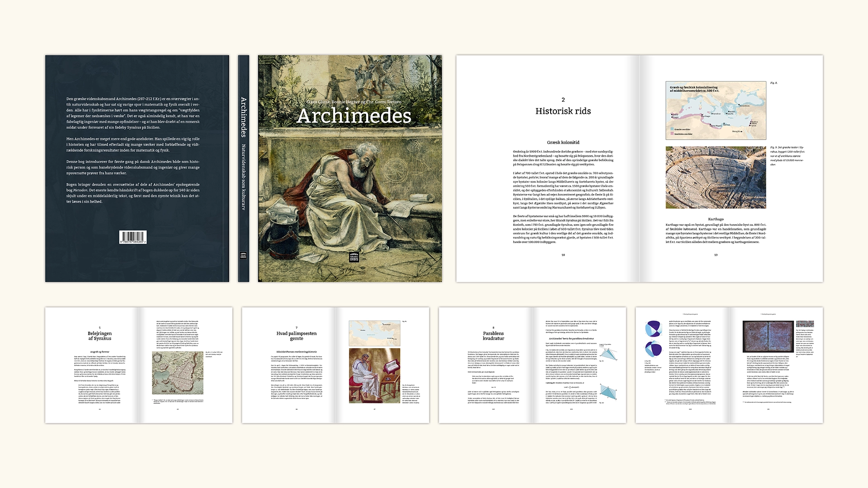868x488 pixels.
Task: Open the Greek and Phoenician colonization map
Action: (716, 110)
